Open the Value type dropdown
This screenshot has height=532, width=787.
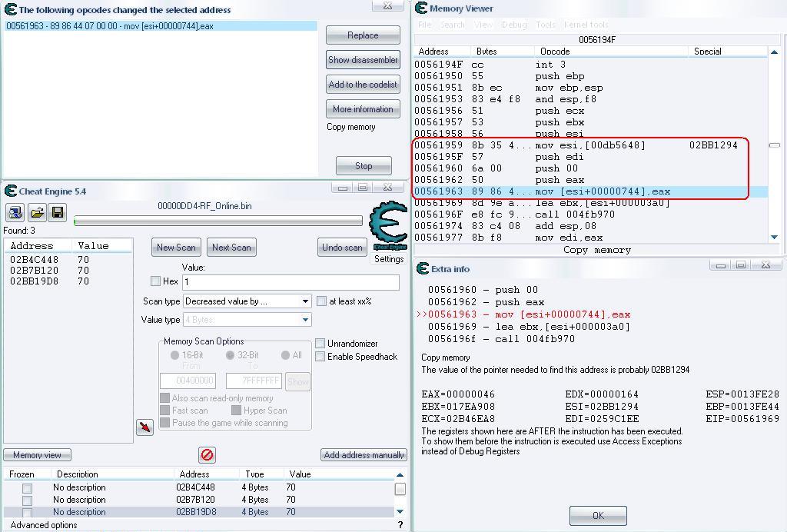pyautogui.click(x=247, y=320)
